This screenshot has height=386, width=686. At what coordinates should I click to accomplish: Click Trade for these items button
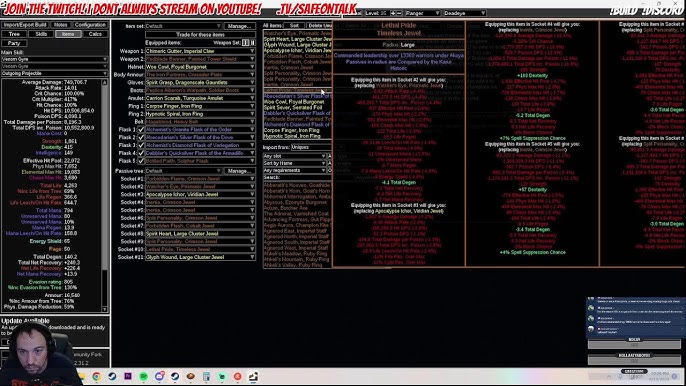click(x=200, y=34)
